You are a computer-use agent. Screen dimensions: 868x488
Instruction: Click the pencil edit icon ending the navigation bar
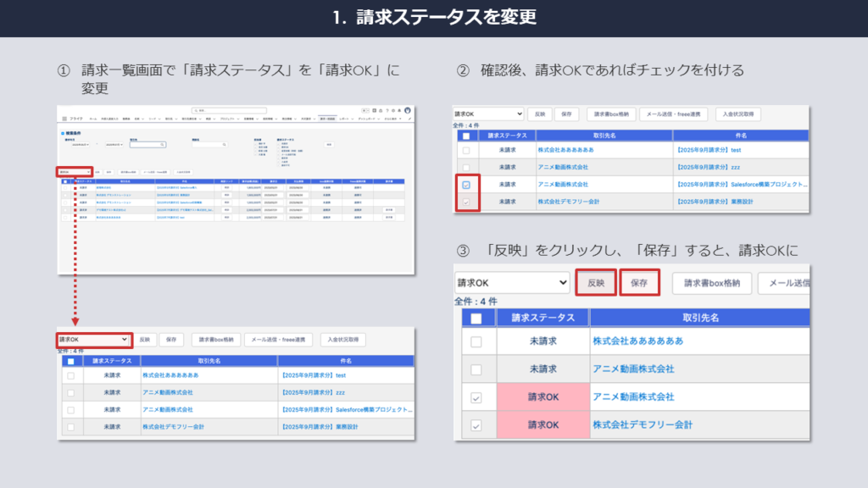point(409,119)
